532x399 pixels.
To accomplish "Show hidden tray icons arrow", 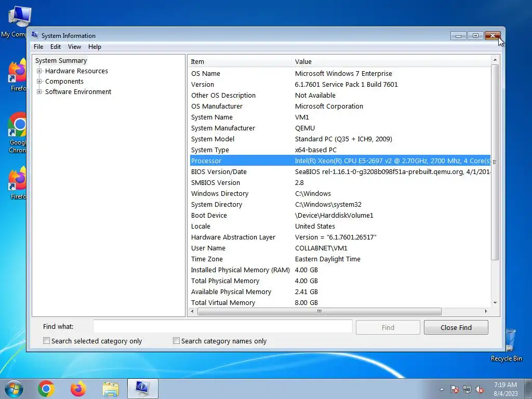I will [x=442, y=389].
